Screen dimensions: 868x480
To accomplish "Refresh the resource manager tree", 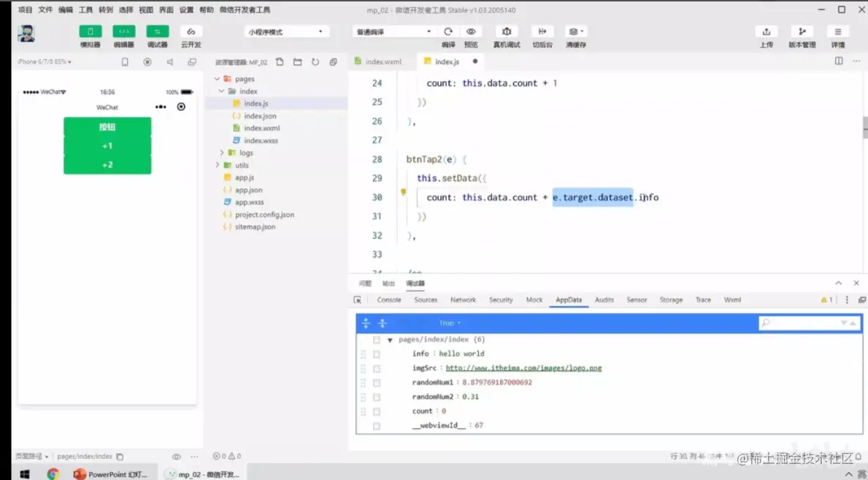I will click(x=315, y=62).
